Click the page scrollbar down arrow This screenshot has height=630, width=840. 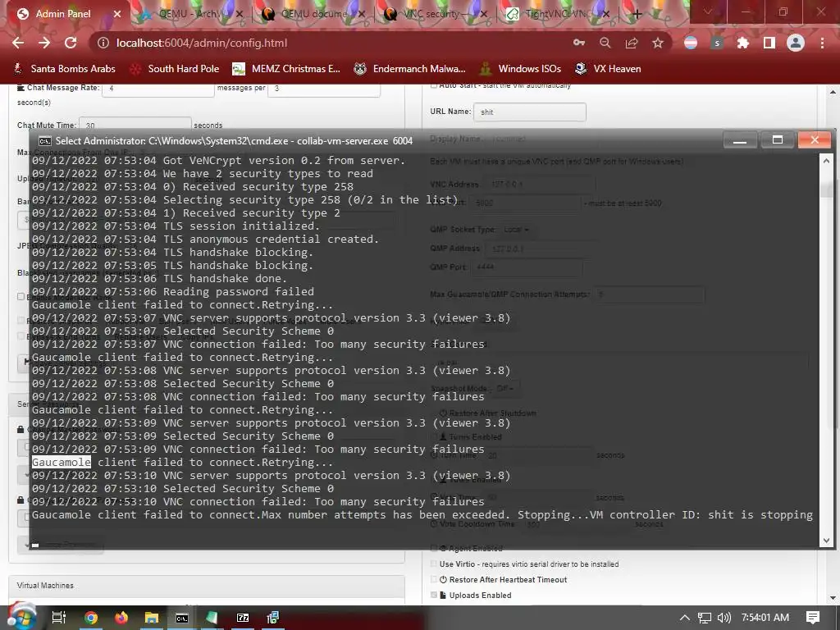pos(833,598)
